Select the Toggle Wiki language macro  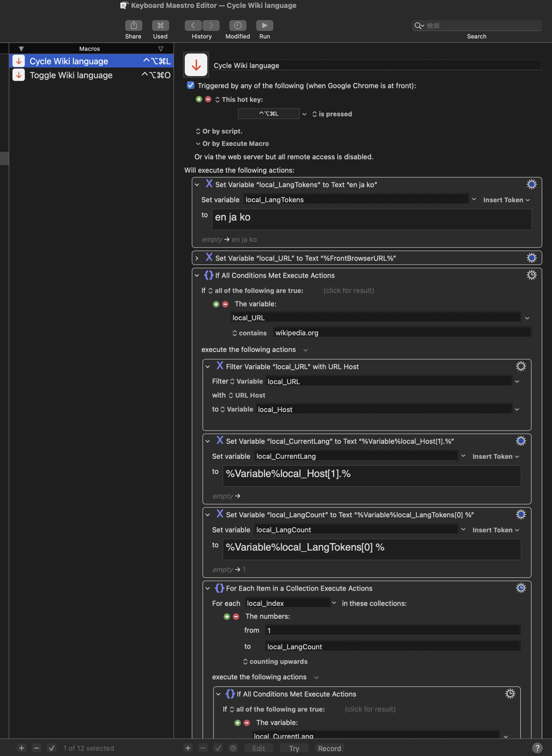(91, 75)
